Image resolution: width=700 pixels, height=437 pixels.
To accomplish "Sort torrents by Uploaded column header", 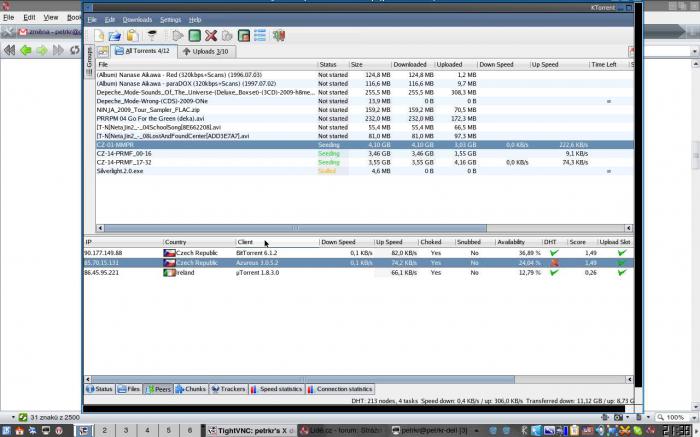I will [456, 64].
